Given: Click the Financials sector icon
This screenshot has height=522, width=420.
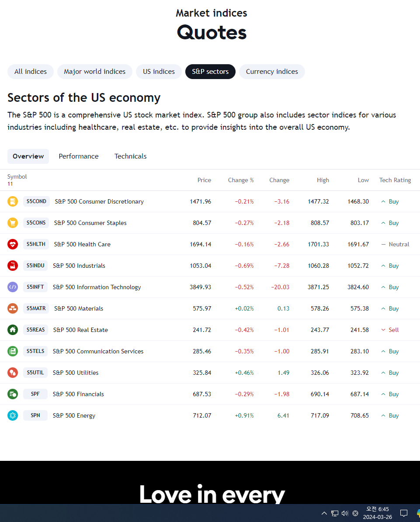Looking at the screenshot, I should coord(13,394).
